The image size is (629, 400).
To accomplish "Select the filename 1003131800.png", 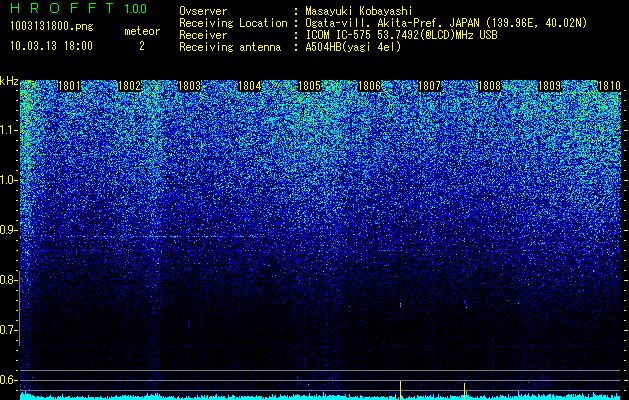I will [x=52, y=27].
